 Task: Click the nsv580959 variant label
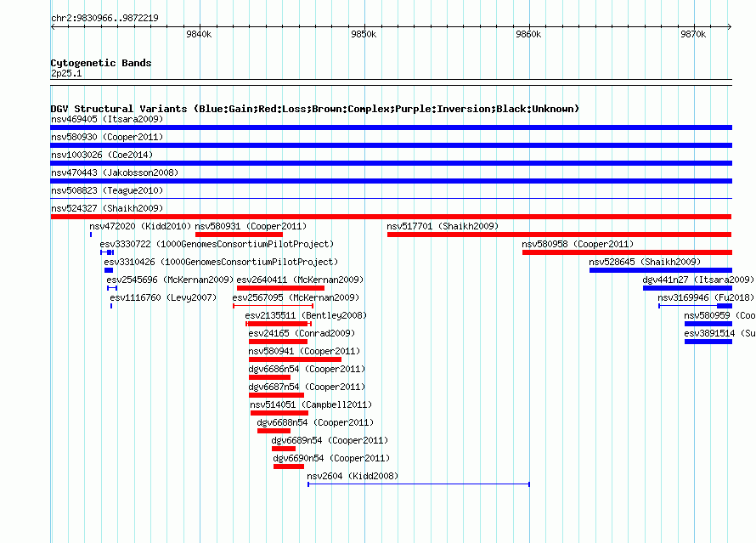click(x=719, y=315)
